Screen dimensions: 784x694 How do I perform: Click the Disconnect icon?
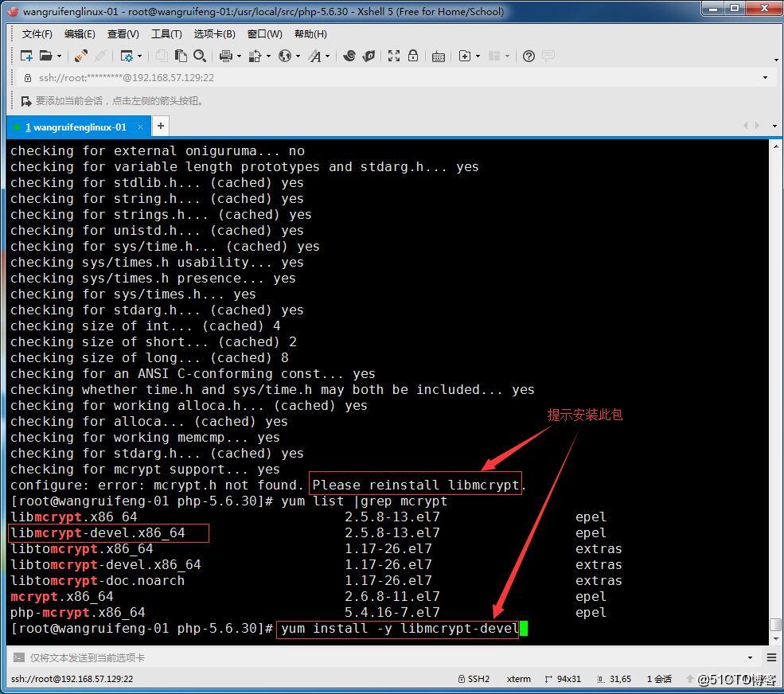[x=100, y=56]
